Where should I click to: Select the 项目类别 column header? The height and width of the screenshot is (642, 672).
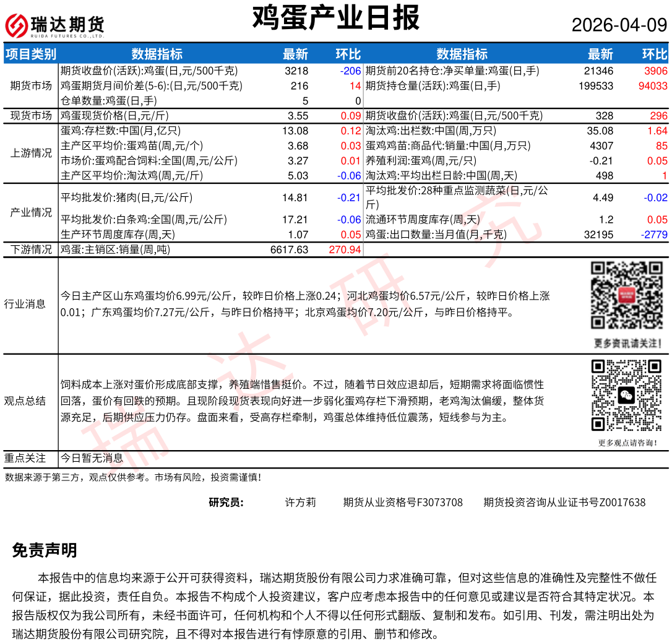pyautogui.click(x=31, y=54)
